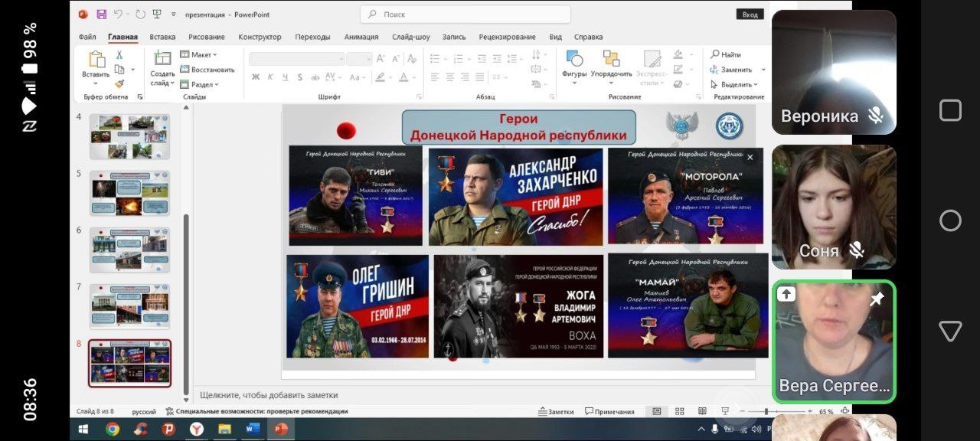Undo the last action
The image size is (980, 441).
[119, 14]
